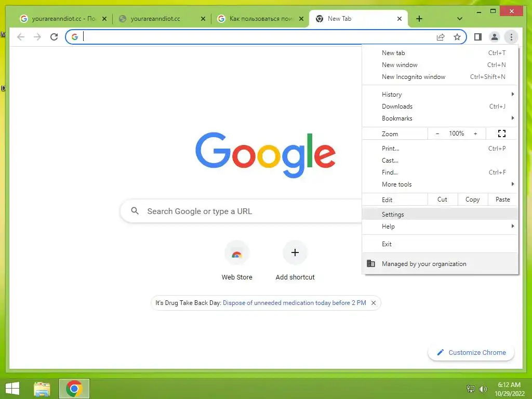This screenshot has height=399, width=532.
Task: Click Paste in the Edit row
Action: tap(503, 199)
